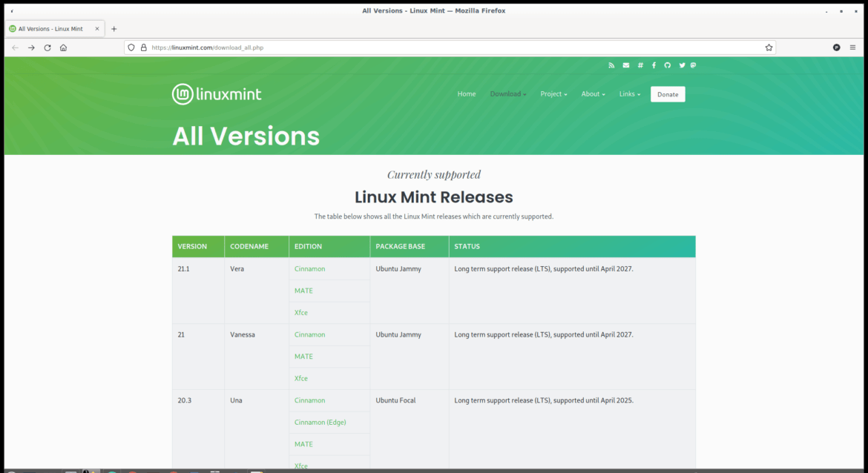Expand the Download menu

point(507,93)
